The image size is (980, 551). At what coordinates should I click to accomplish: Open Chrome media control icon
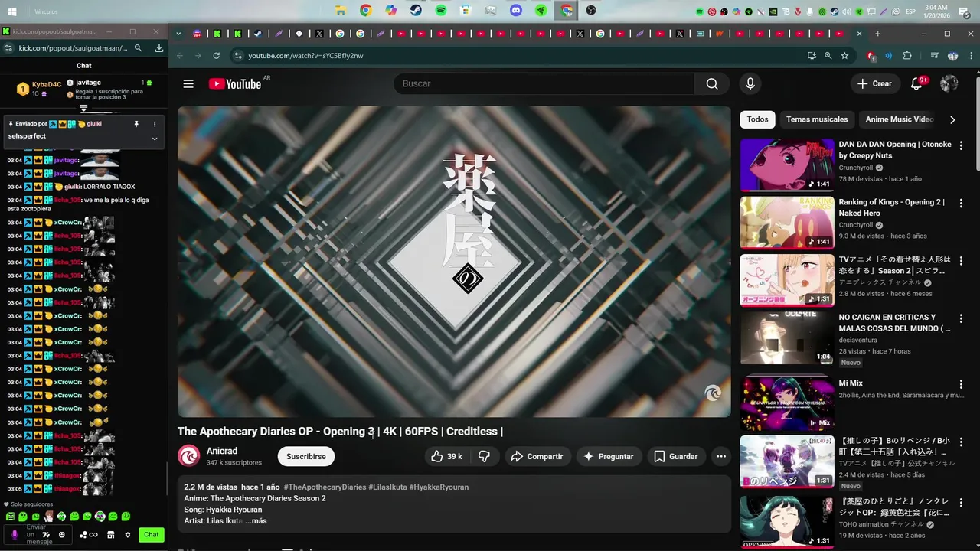[934, 56]
